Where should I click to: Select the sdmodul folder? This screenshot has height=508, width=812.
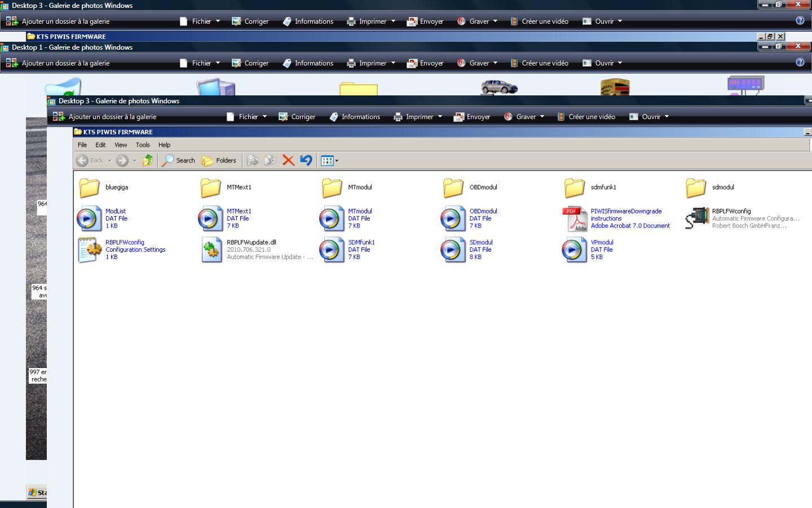(x=696, y=187)
